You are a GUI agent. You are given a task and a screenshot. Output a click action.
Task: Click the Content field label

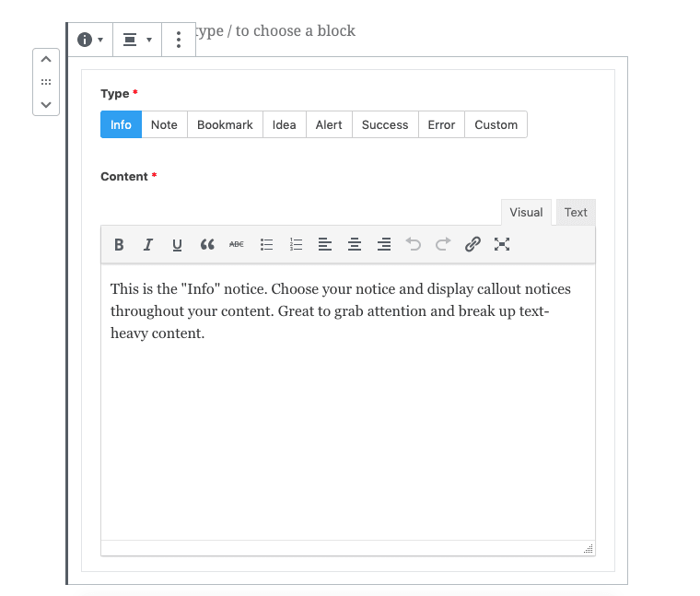(x=124, y=176)
